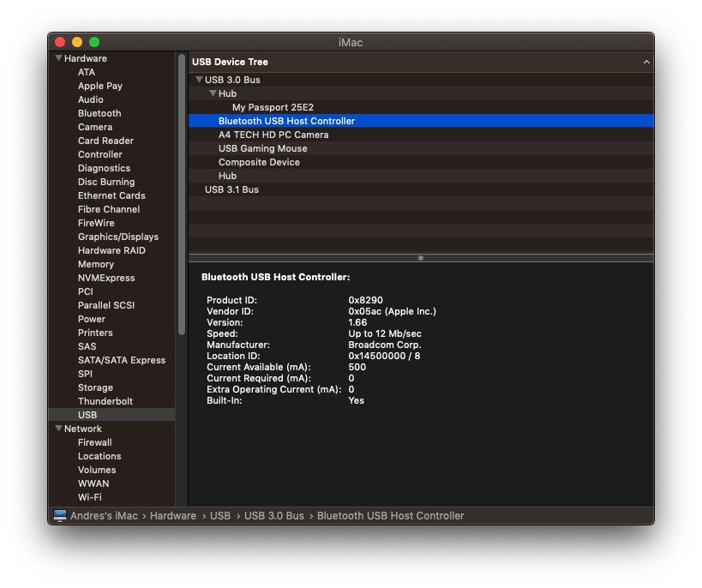
Task: Select NVMExpress in the sidebar
Action: pyautogui.click(x=106, y=278)
